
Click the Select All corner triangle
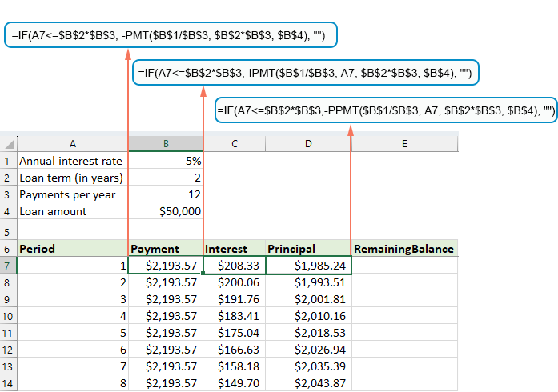(x=9, y=144)
